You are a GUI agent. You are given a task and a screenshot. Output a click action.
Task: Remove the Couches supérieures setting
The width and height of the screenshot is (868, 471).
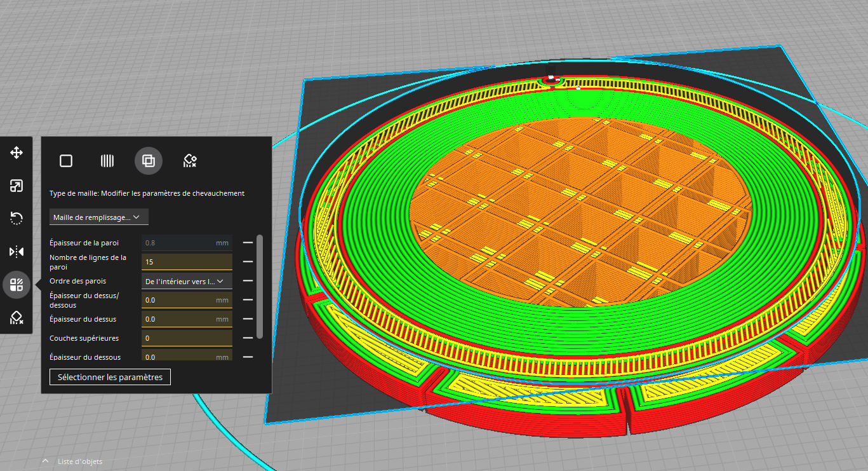point(248,338)
